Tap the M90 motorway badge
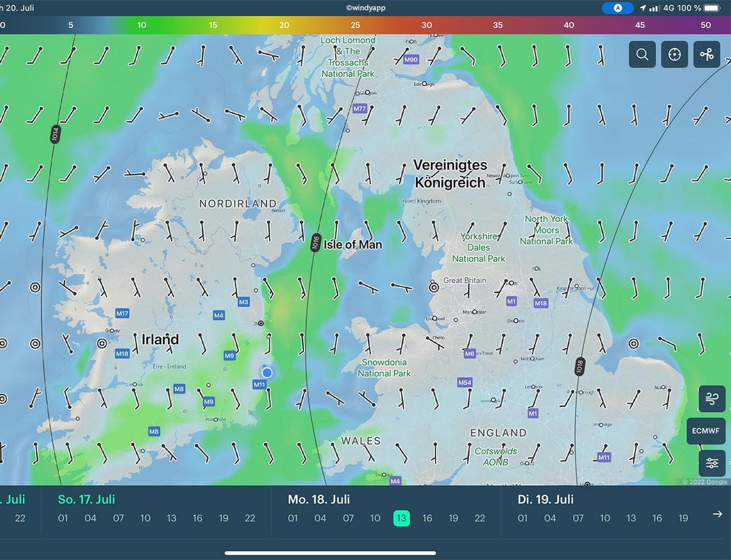Viewport: 731px width, 560px height. [x=411, y=60]
